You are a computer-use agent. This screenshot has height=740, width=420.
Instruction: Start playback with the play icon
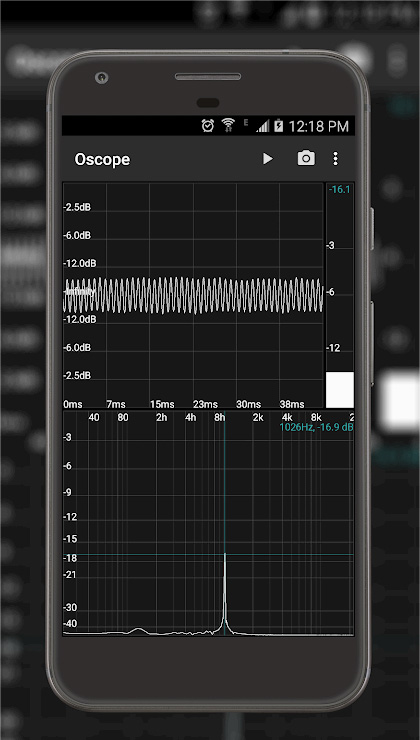[268, 159]
